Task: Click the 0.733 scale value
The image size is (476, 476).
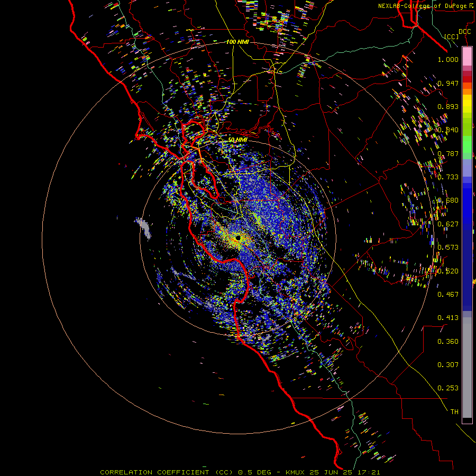Action: coord(448,177)
